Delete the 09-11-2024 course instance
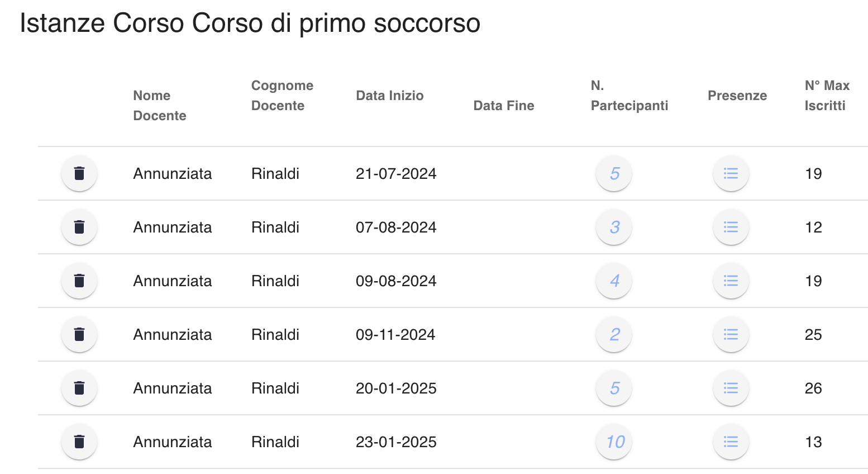Viewport: 868px width, 474px height. click(x=79, y=334)
